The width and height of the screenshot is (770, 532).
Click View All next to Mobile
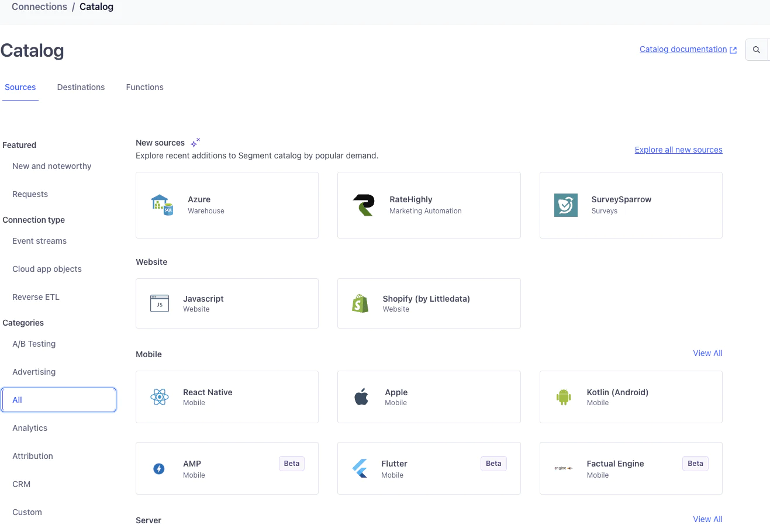pos(707,353)
